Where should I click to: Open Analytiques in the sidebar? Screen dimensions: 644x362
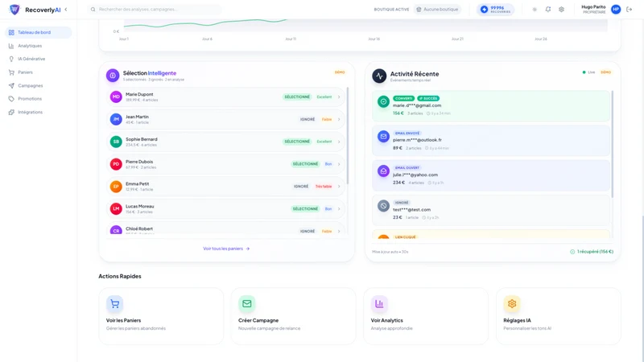point(38,46)
